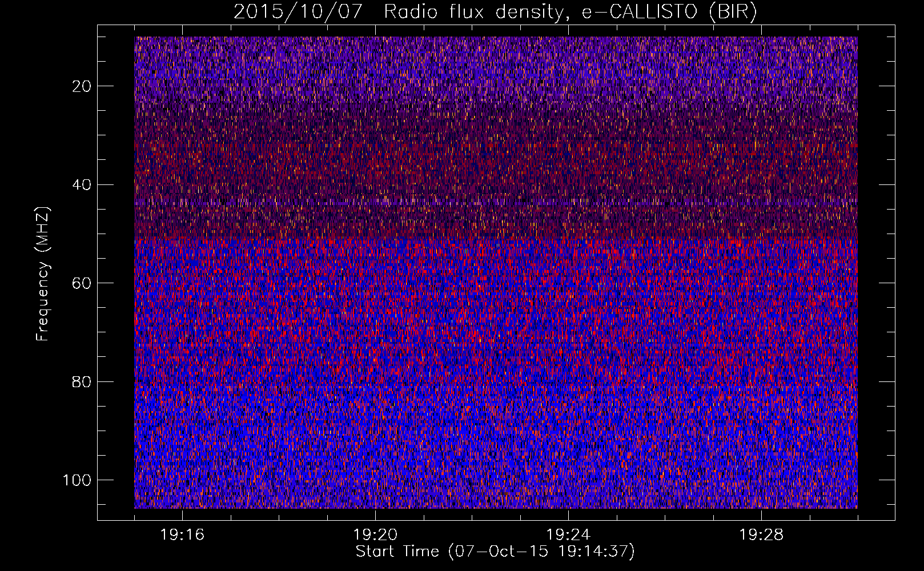Click the radio flux spectrogram plot area
924x571 pixels.
496,272
